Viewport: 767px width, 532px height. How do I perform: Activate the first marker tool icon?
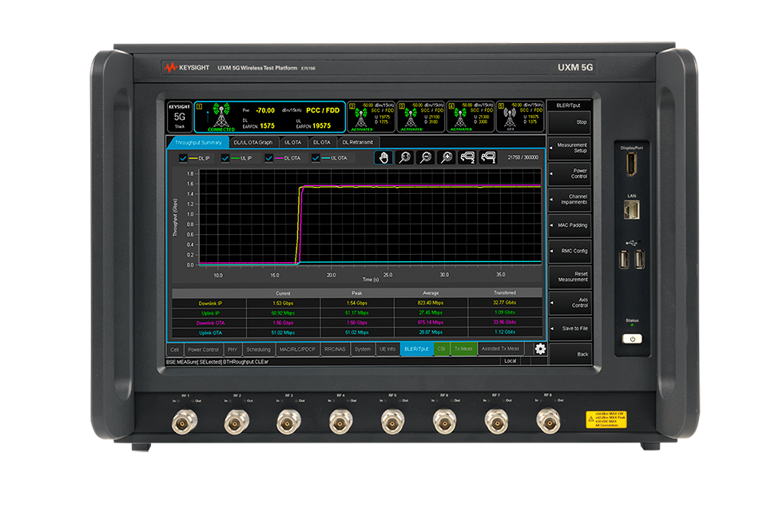tap(467, 157)
